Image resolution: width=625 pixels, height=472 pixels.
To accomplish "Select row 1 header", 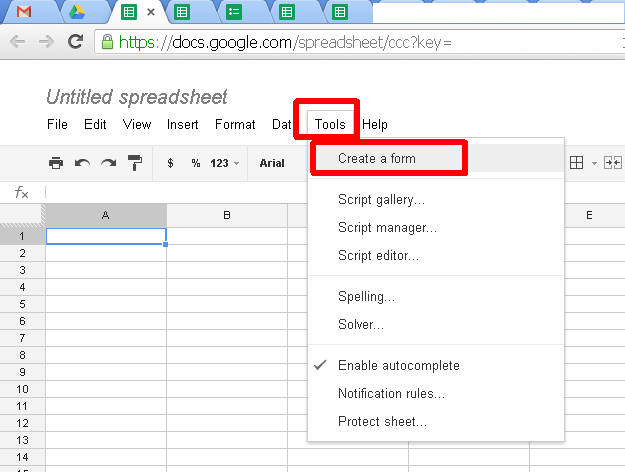I will click(x=22, y=236).
